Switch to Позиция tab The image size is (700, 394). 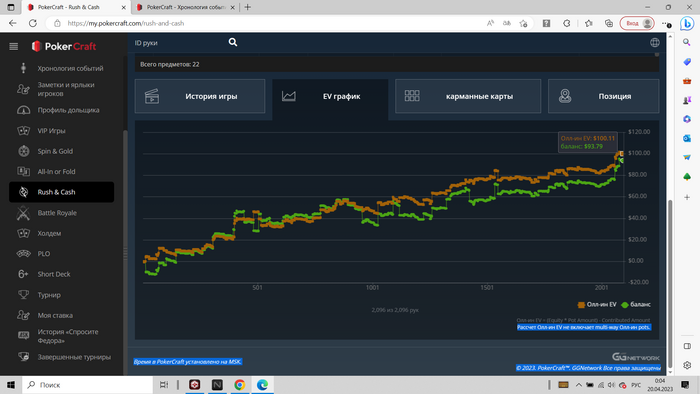pos(604,96)
